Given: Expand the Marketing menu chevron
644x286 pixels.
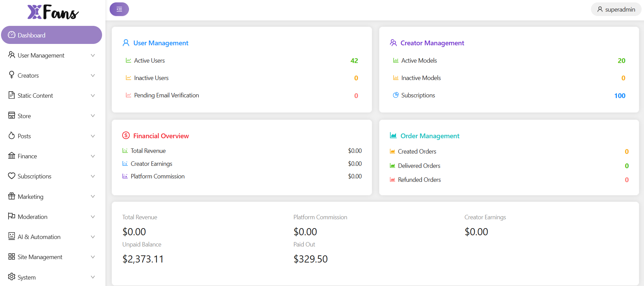Looking at the screenshot, I should (x=93, y=196).
